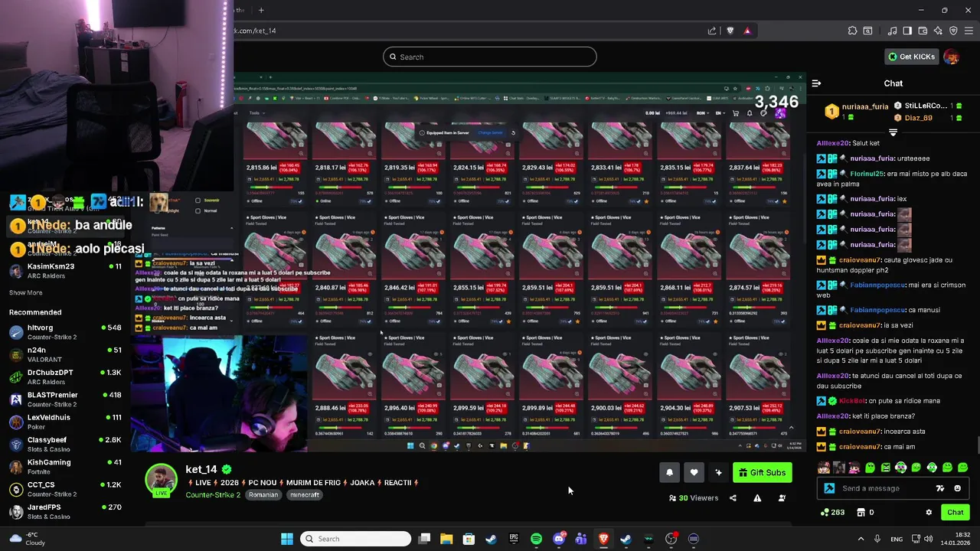Open browser extensions puzzle icon
The image size is (980, 551).
(852, 31)
